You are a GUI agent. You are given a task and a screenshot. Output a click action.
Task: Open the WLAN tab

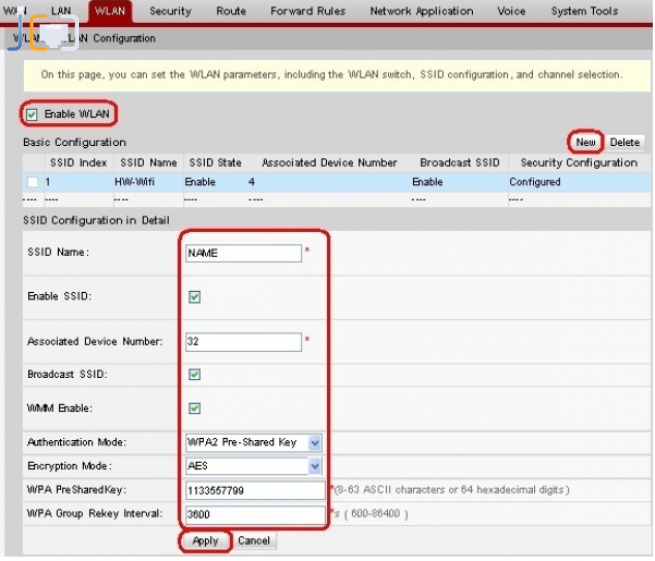[x=110, y=11]
